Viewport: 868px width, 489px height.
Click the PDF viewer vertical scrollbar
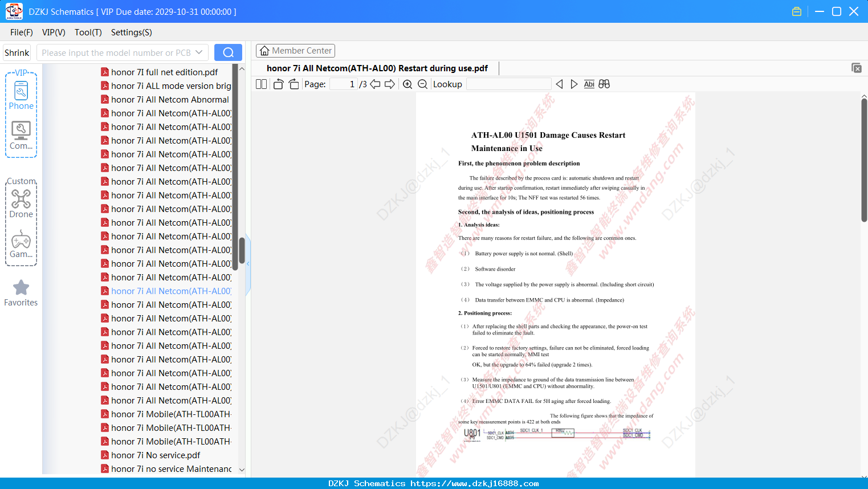pyautogui.click(x=864, y=160)
